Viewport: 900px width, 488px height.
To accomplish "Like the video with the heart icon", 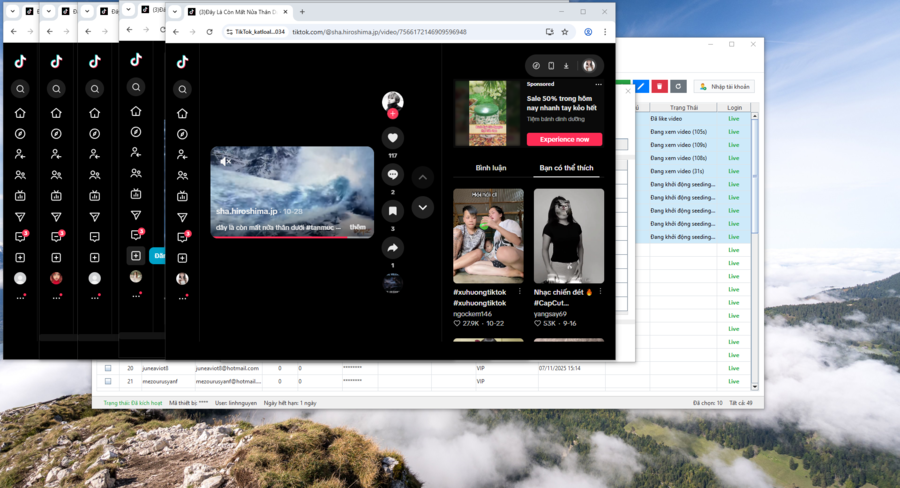I will tap(393, 138).
